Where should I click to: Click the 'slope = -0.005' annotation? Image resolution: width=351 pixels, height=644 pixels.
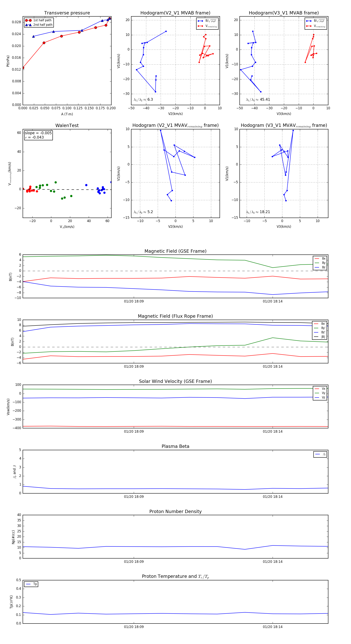38,133
